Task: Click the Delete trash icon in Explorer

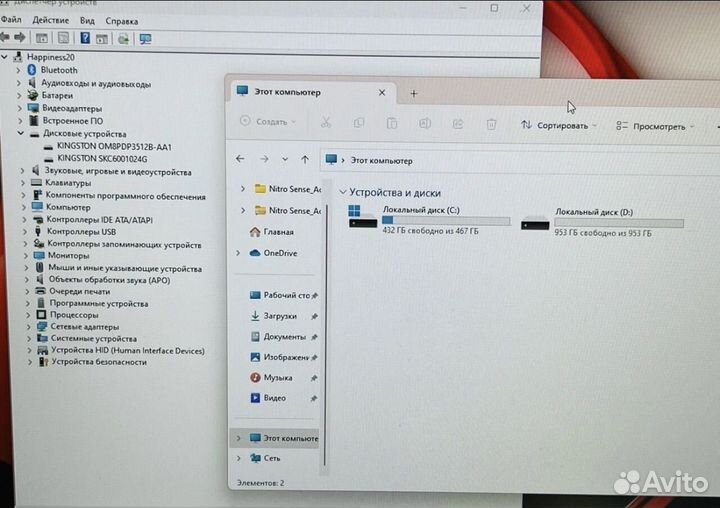Action: pos(491,124)
